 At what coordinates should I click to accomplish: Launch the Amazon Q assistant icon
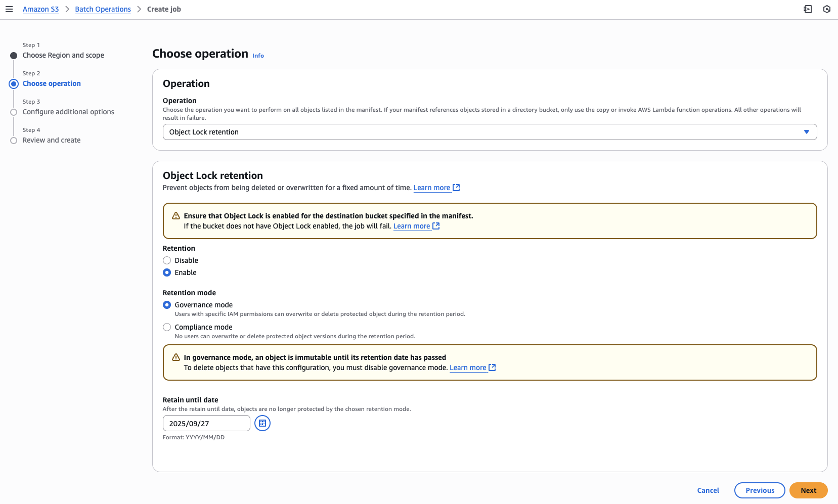point(827,9)
